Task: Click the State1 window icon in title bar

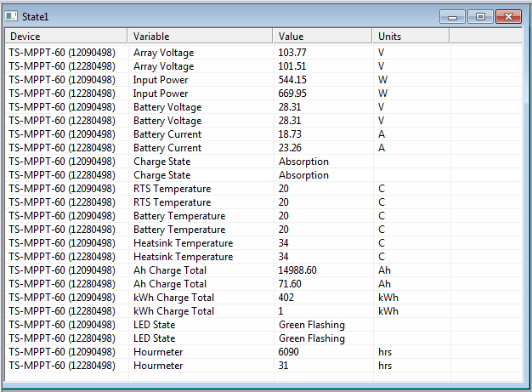Action: coord(11,16)
